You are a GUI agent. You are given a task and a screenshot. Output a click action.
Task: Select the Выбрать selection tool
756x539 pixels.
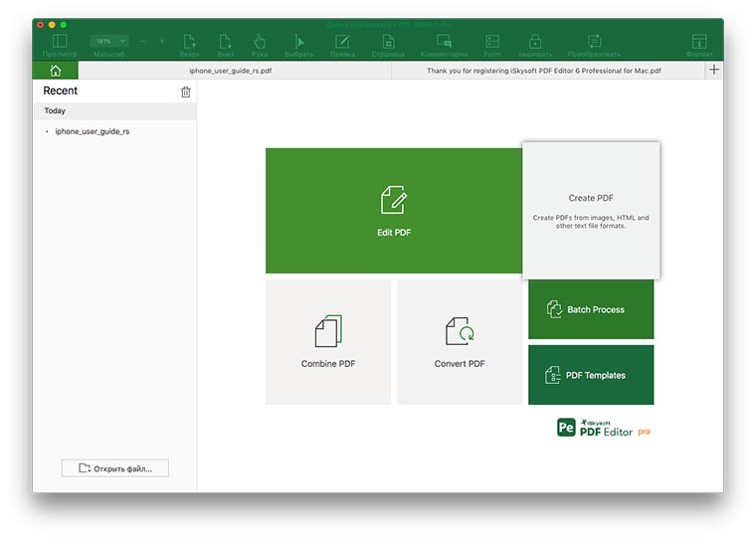pyautogui.click(x=298, y=43)
